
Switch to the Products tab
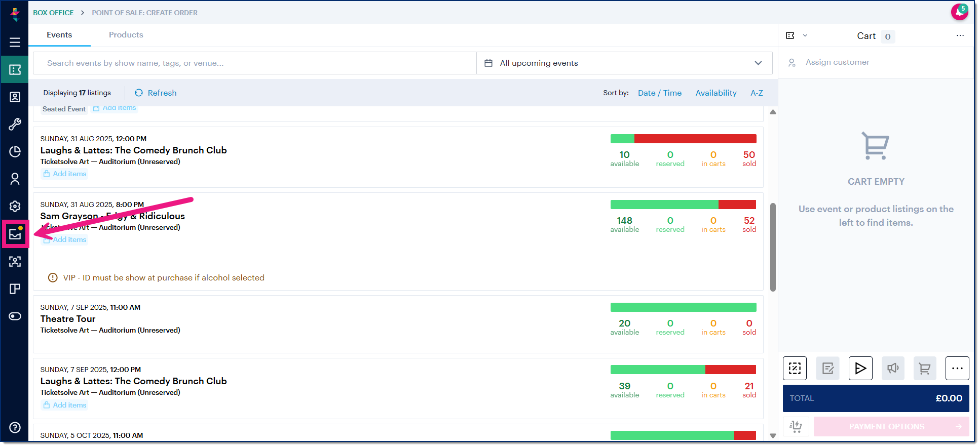point(126,35)
